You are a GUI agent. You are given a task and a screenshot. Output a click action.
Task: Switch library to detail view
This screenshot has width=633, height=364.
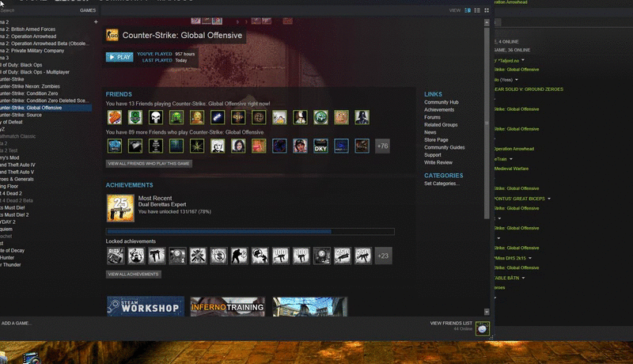click(468, 10)
